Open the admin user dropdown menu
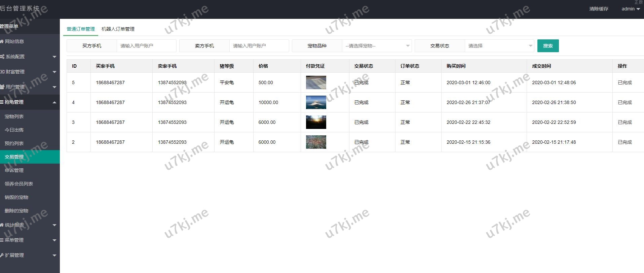644x273 pixels. tap(631, 9)
